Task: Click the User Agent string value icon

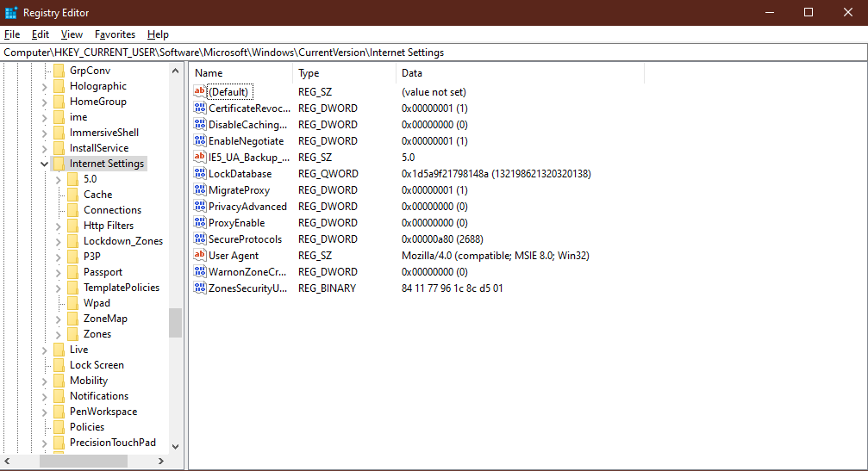Action: click(199, 255)
